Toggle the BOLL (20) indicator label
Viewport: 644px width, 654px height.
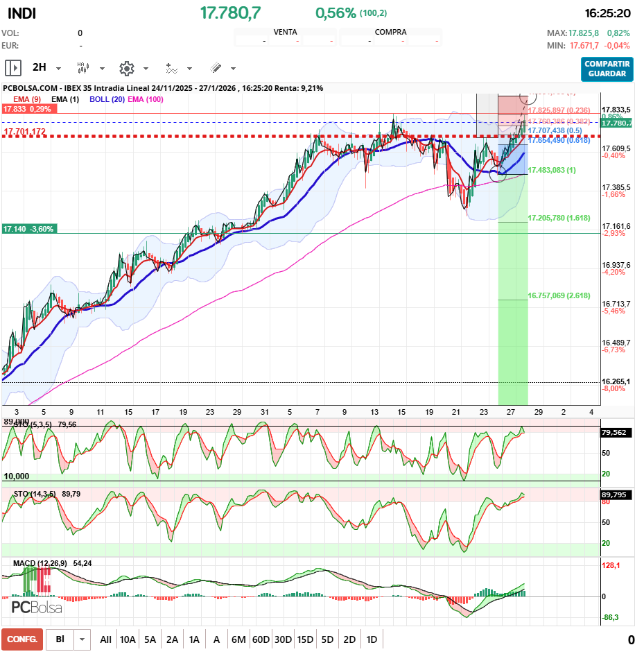click(x=106, y=99)
